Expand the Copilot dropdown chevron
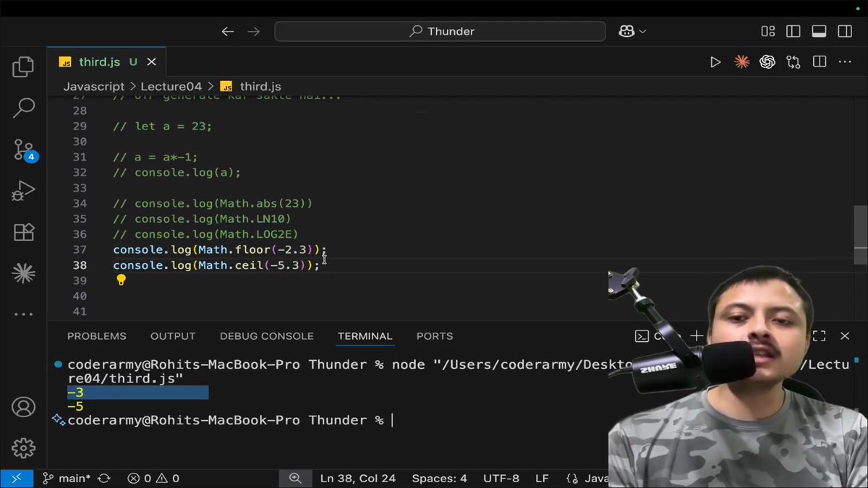Viewport: 868px width, 488px height. (x=642, y=32)
